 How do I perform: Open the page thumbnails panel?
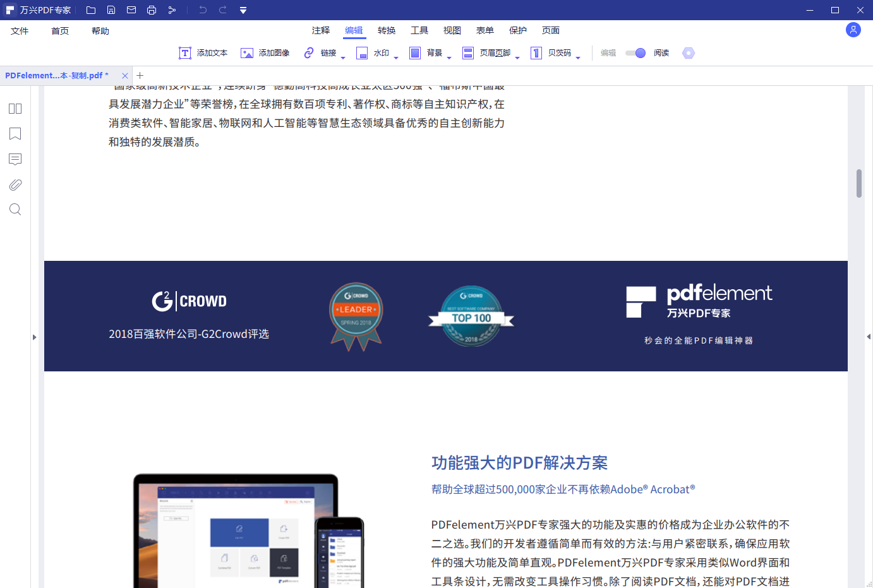pyautogui.click(x=15, y=109)
